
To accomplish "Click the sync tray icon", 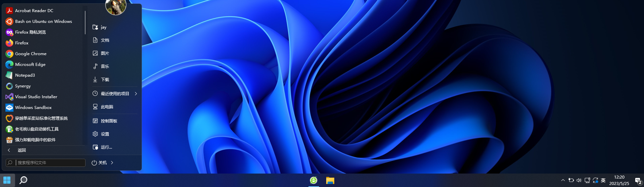I will point(595,180).
